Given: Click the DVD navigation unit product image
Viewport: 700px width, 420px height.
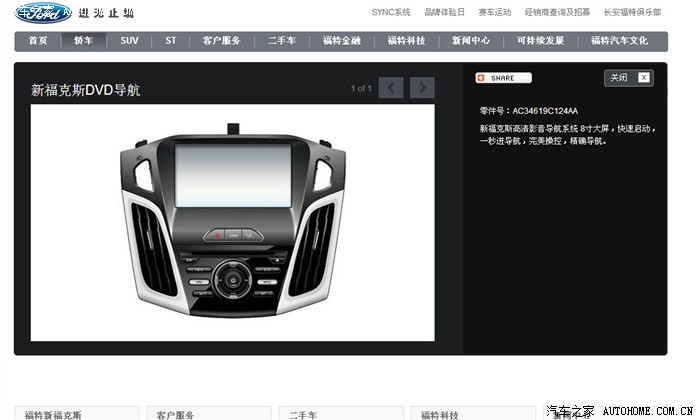Looking at the screenshot, I should (x=233, y=223).
